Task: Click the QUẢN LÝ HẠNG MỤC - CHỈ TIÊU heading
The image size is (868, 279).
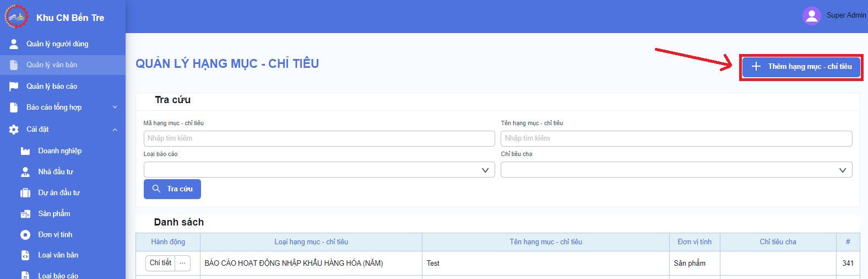Action: (x=227, y=64)
